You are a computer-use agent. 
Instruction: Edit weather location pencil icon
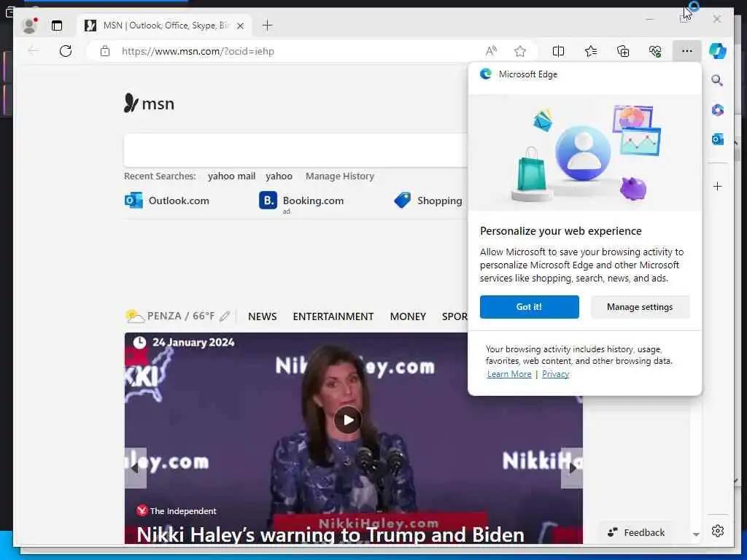225,316
